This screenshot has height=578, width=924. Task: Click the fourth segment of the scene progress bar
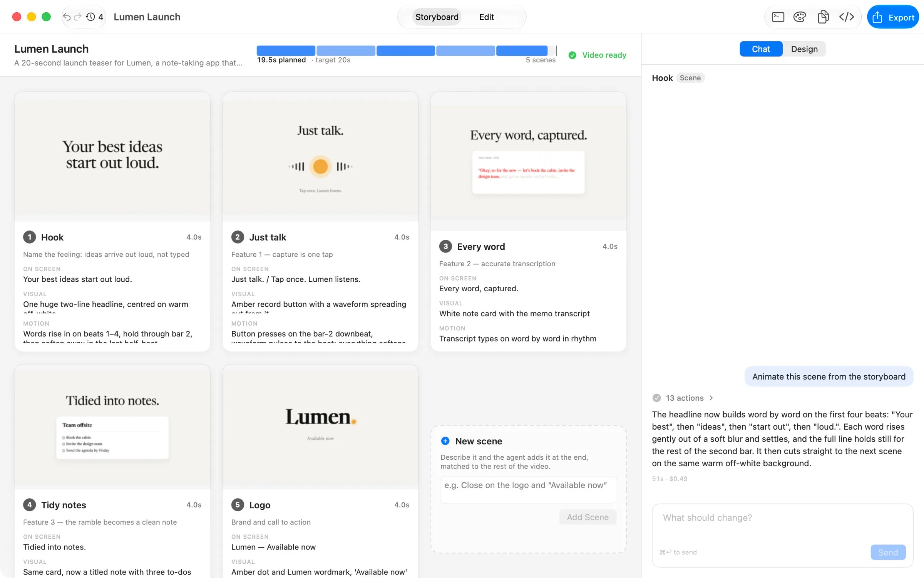(x=465, y=50)
